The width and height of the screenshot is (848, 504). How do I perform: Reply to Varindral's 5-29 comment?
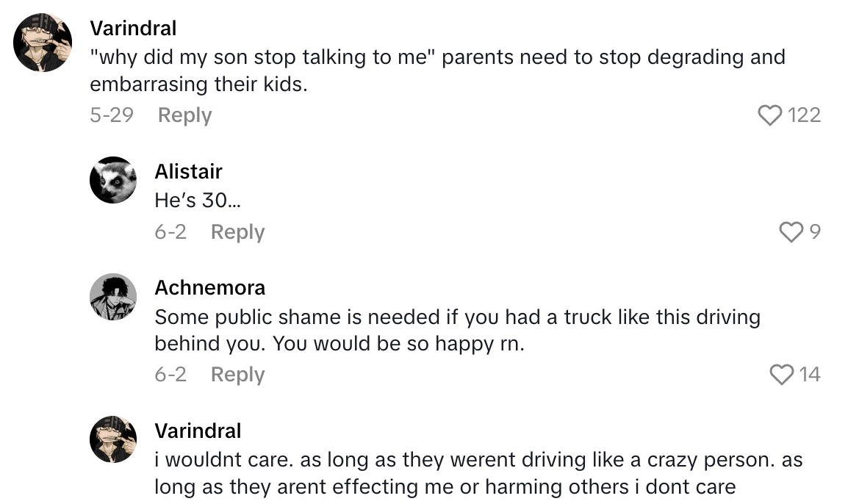pyautogui.click(x=184, y=115)
